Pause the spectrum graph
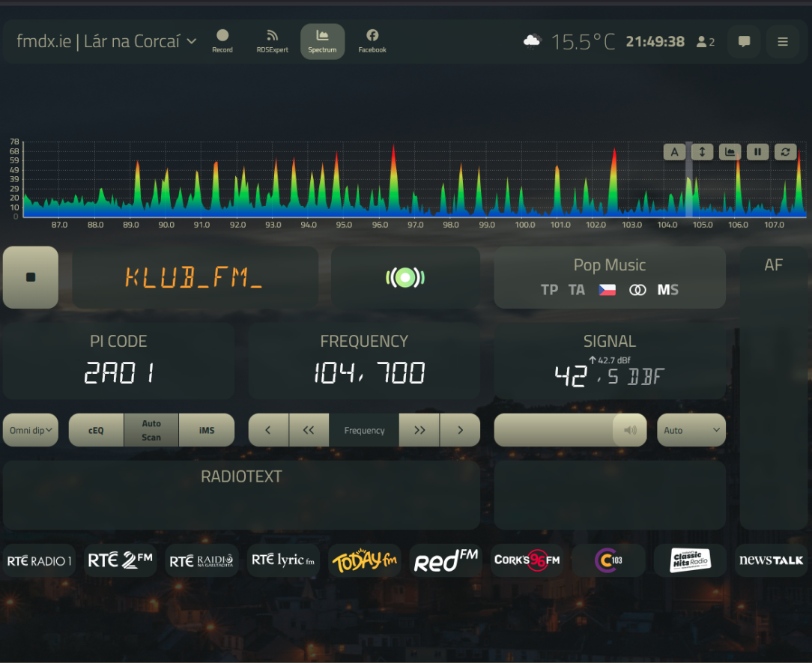The image size is (812, 663). (x=757, y=152)
